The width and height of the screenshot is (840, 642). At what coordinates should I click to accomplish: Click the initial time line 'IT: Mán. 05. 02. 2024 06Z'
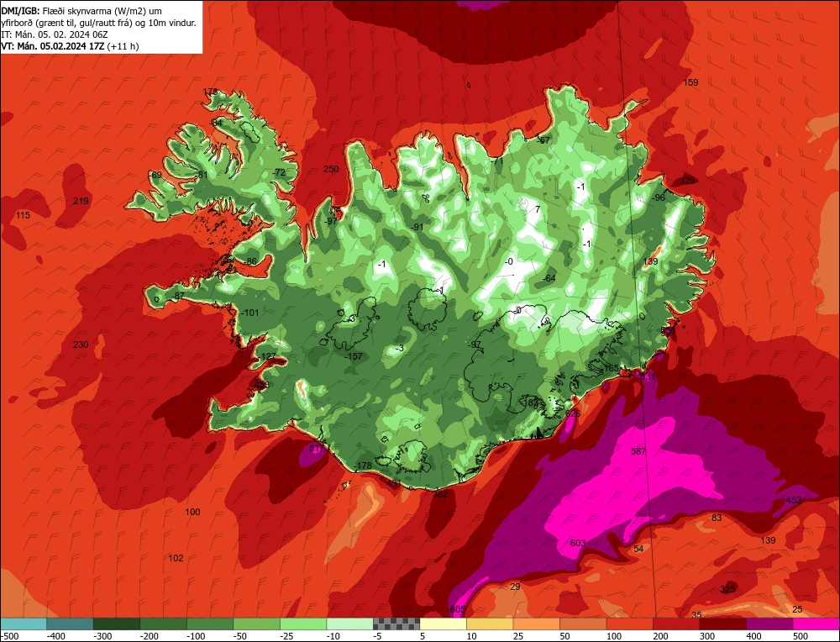55,34
